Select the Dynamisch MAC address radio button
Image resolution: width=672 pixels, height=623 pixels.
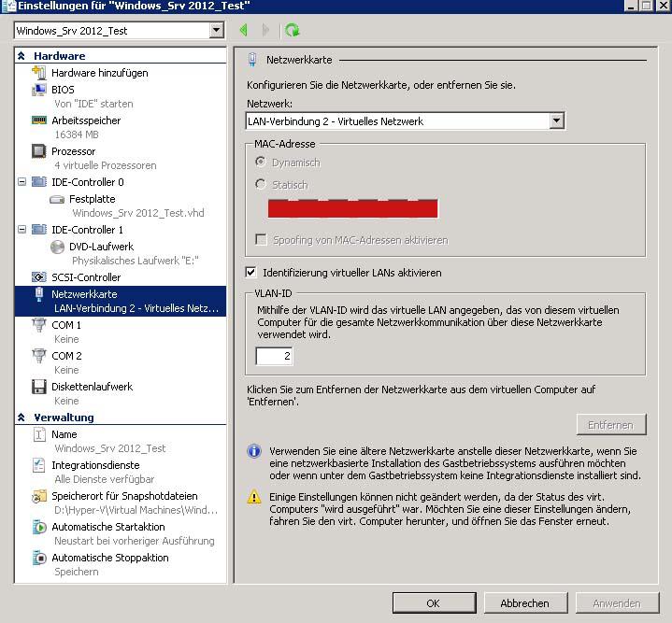tap(260, 162)
